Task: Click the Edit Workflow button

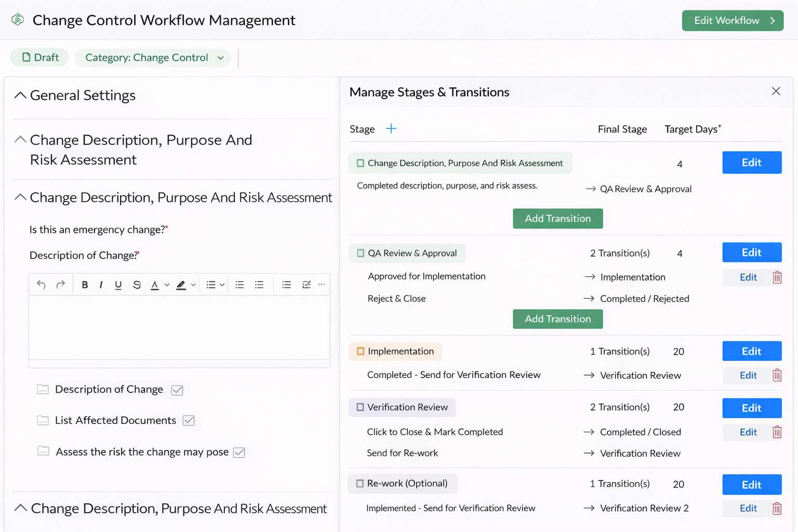Action: pos(733,20)
